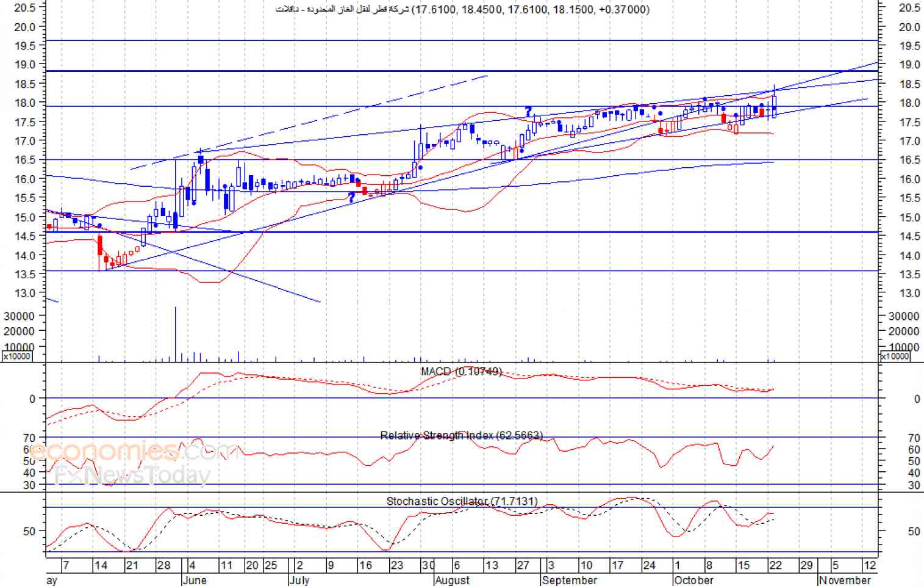Click the chart title with OHLC values 17.6100, 18.4500
This screenshot has height=586, width=924.
(462, 9)
